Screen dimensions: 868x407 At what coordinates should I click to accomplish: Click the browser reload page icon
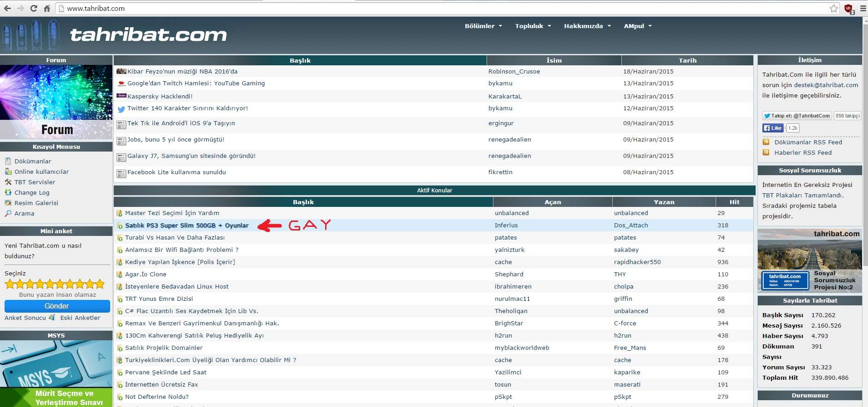(x=34, y=8)
